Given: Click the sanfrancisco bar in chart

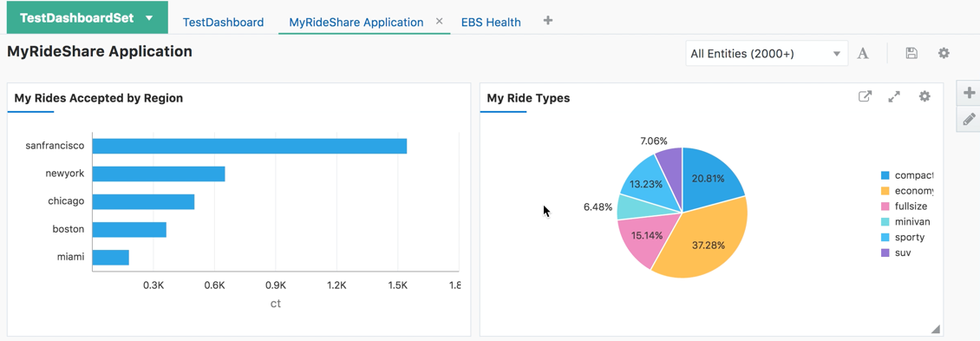Looking at the screenshot, I should coord(250,146).
